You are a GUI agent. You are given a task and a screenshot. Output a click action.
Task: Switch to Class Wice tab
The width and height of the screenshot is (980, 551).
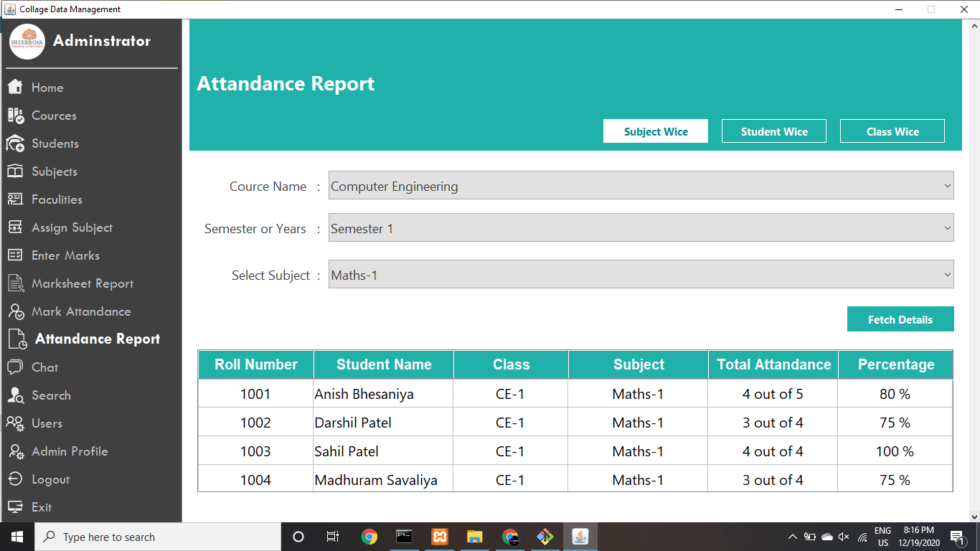tap(892, 131)
